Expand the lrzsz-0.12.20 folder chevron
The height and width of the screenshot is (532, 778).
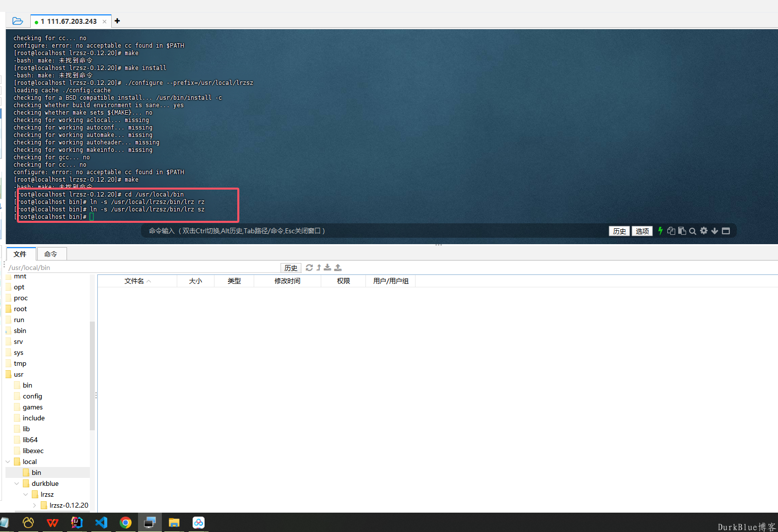34,505
